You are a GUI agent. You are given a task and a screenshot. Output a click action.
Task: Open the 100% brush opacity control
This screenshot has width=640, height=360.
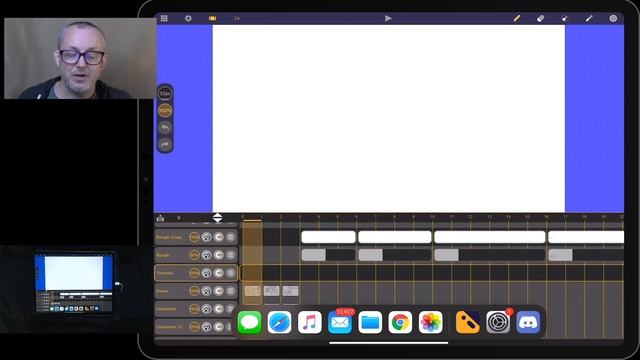pos(165,111)
